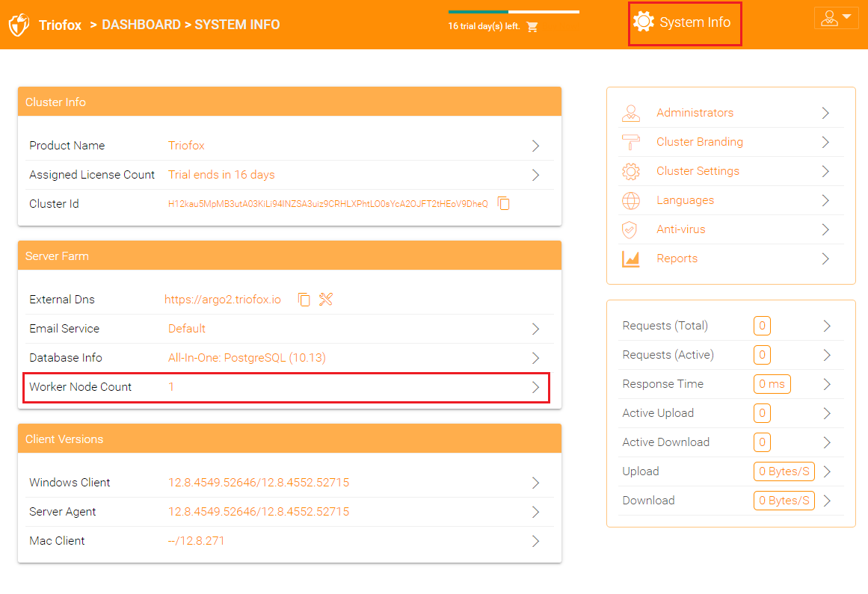The width and height of the screenshot is (868, 594).
Task: Click the Languages globe icon
Action: 630,200
